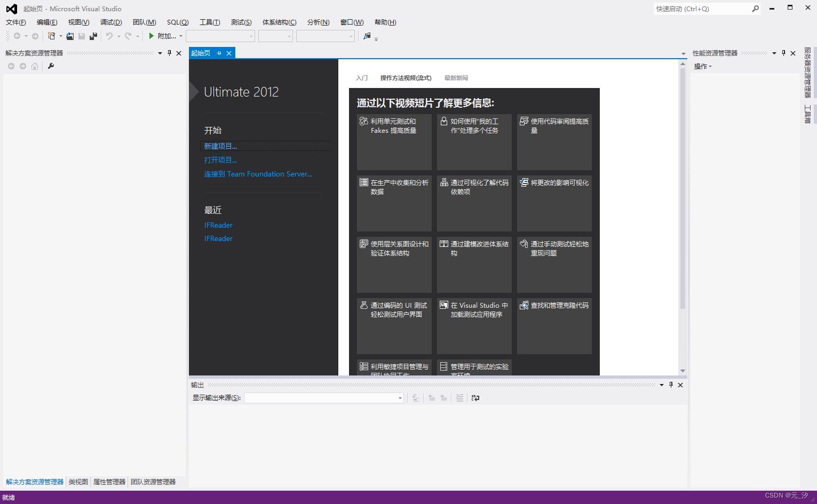Image resolution: width=817 pixels, height=504 pixels.
Task: Switch to the 类视图 tab
Action: [78, 482]
